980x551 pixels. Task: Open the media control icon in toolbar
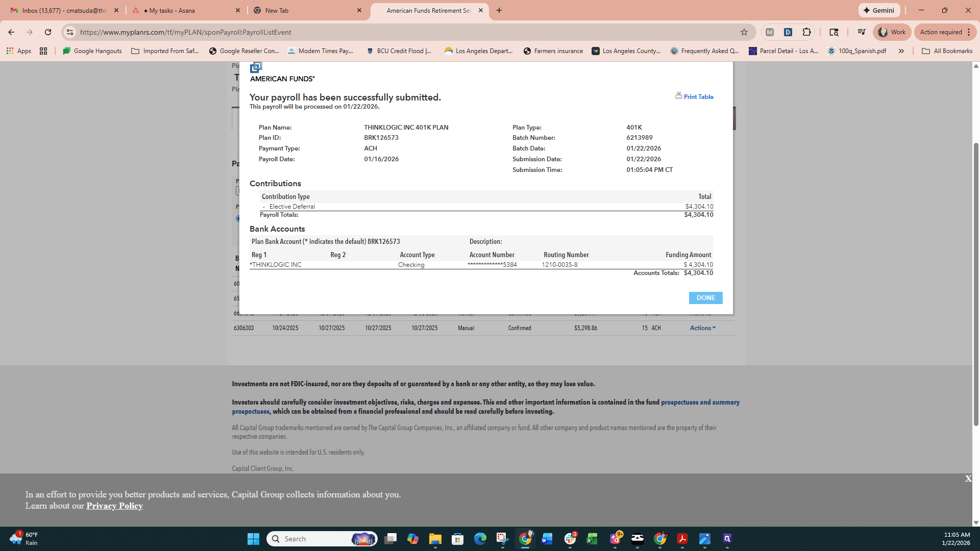pos(861,32)
